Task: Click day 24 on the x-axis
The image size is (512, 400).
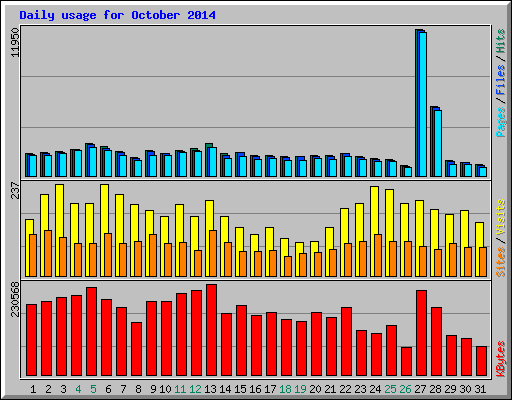Action: 375,389
